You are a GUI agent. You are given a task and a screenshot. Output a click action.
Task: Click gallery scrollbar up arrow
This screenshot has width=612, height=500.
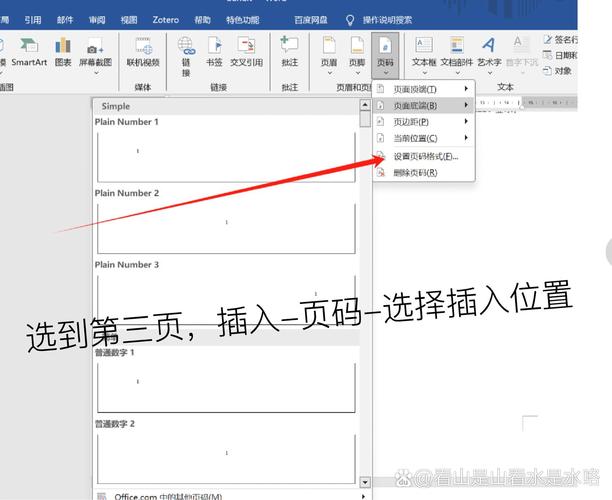365,105
